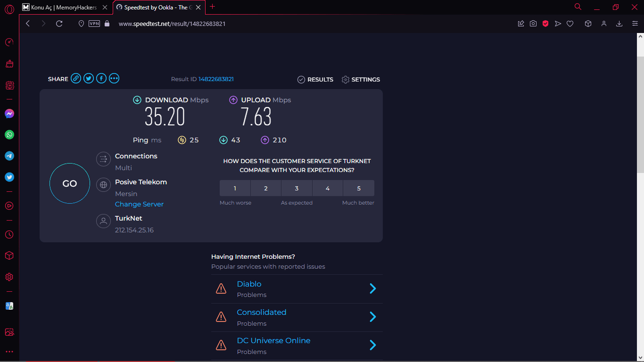Open the ad blocker shield

pos(545,24)
